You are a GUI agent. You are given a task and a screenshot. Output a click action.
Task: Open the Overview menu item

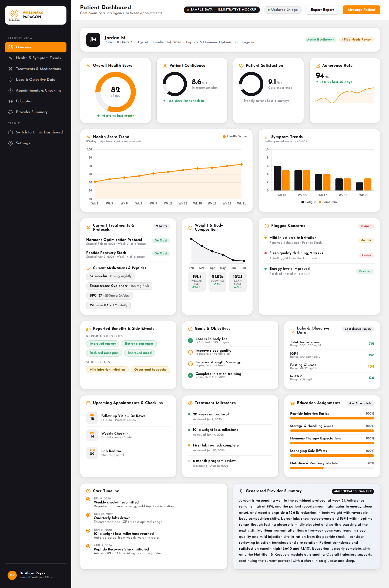tap(36, 47)
